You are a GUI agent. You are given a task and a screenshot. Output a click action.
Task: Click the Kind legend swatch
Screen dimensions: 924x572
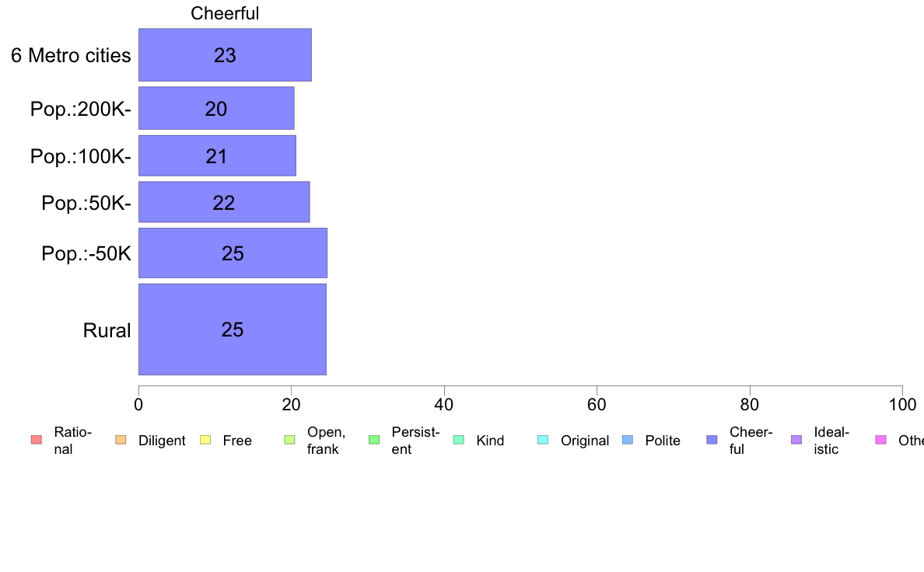click(459, 441)
